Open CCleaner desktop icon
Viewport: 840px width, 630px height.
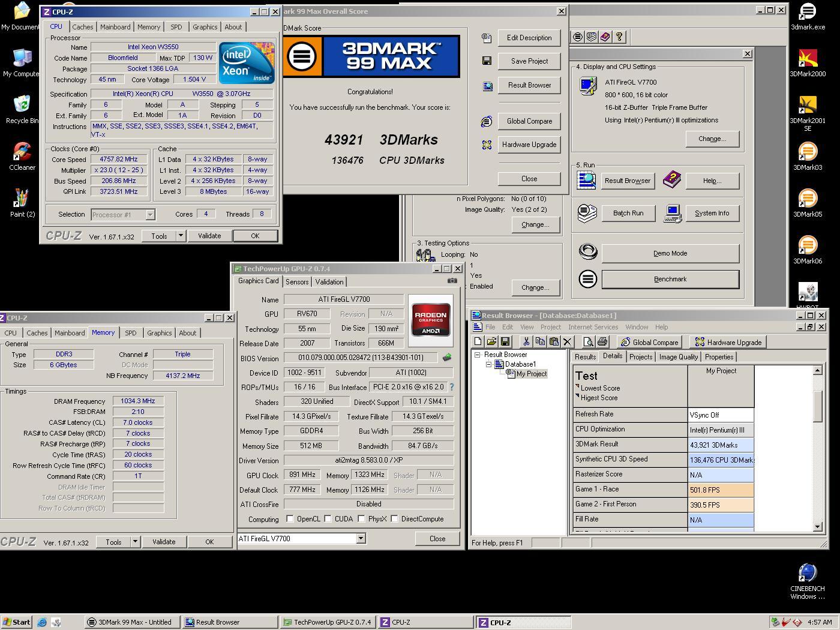coord(22,157)
